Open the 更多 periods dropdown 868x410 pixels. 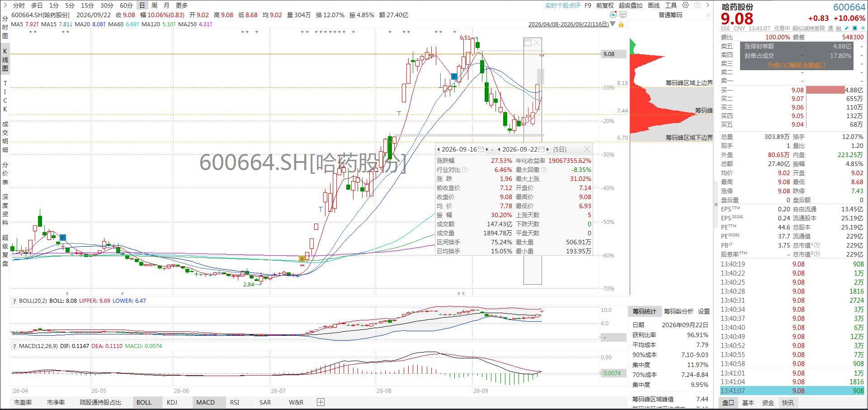(x=181, y=5)
